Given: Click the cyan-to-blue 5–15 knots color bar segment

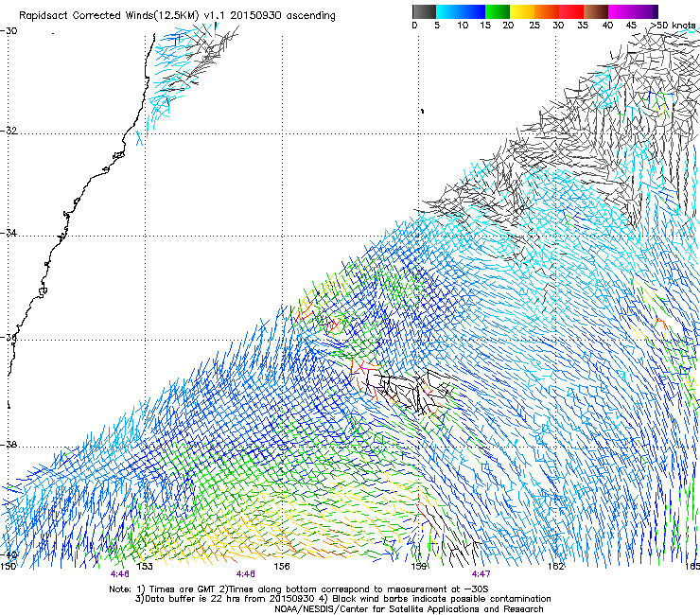Looking at the screenshot, I should [x=461, y=11].
